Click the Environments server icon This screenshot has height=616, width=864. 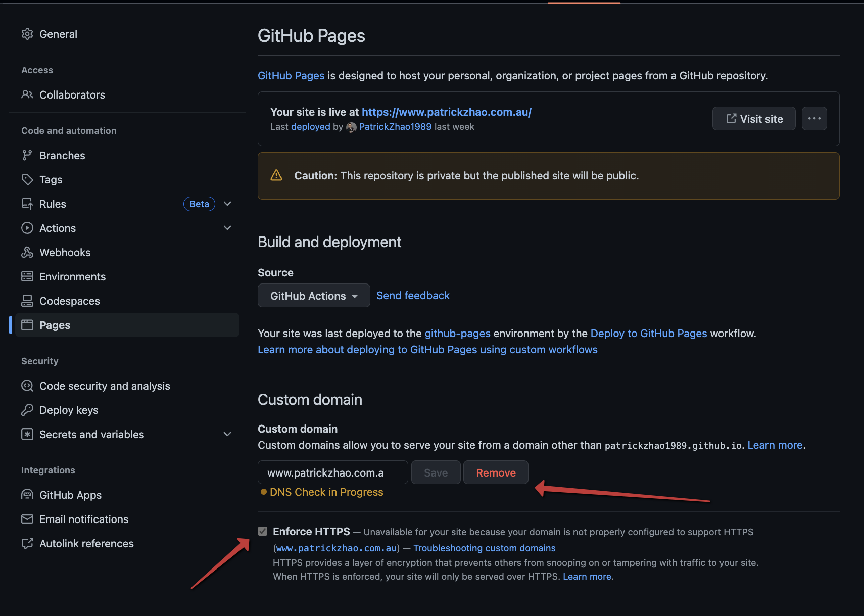(x=27, y=276)
